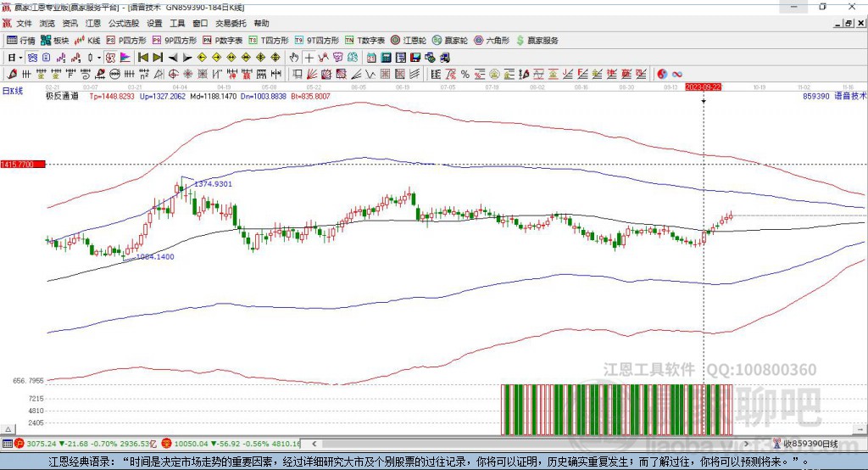Toggle the crosshair cursor tool
This screenshot has height=470, width=868.
309,58
